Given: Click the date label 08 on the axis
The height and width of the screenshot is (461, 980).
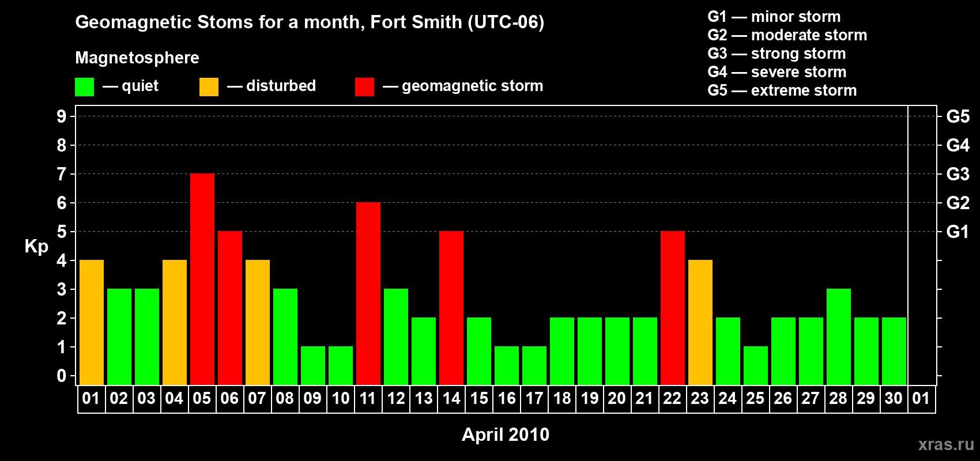Looking at the screenshot, I should tap(285, 399).
